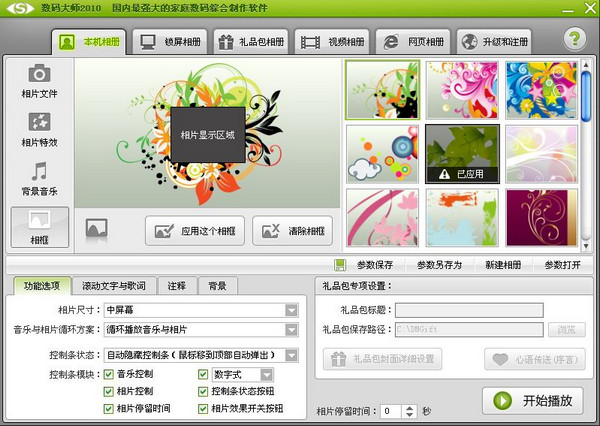This screenshot has width=600, height=426.
Task: Uncheck 相片停留时间 checkbox
Action: tap(109, 408)
